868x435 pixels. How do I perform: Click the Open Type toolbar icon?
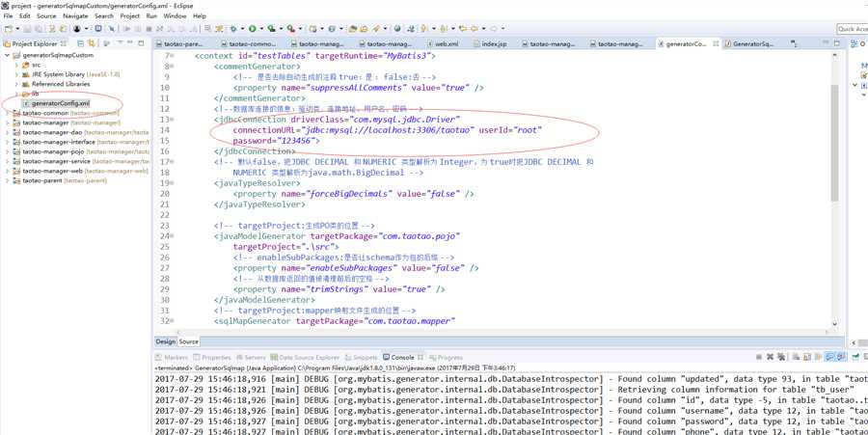point(352,28)
